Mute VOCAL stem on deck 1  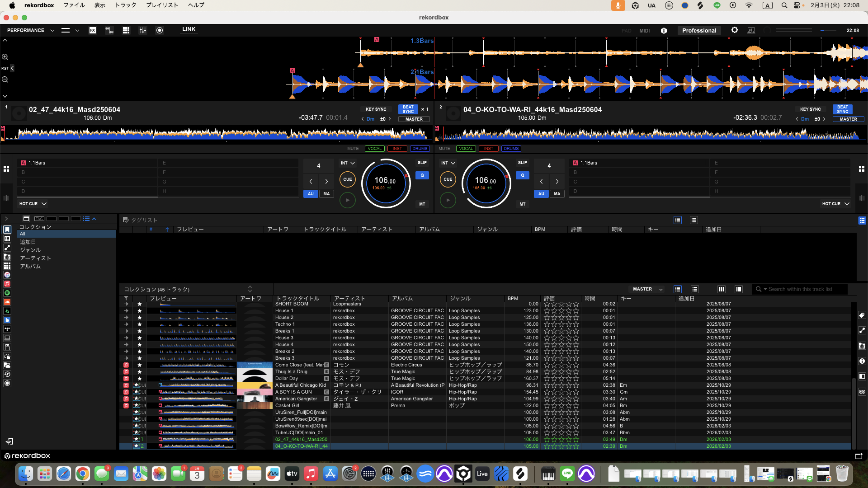click(374, 149)
